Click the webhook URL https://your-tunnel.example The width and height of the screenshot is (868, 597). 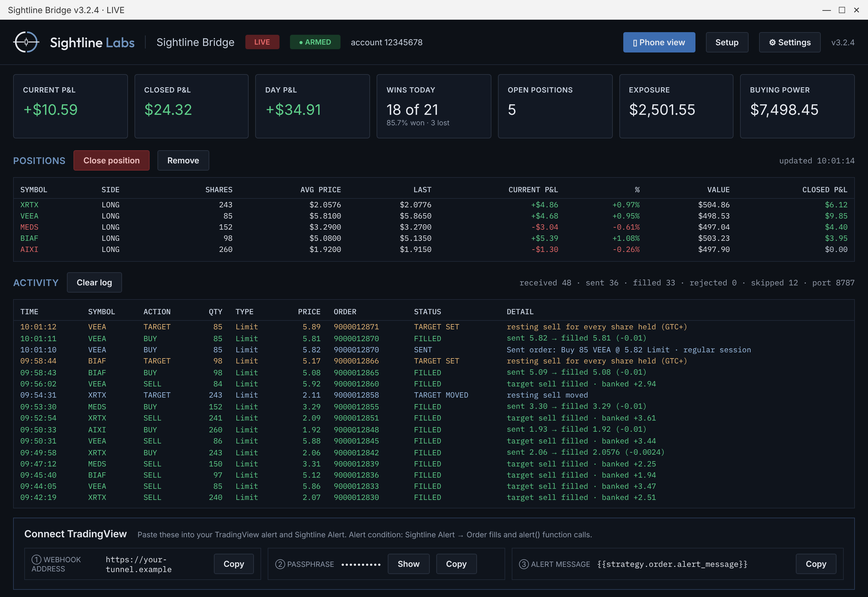[x=138, y=564]
